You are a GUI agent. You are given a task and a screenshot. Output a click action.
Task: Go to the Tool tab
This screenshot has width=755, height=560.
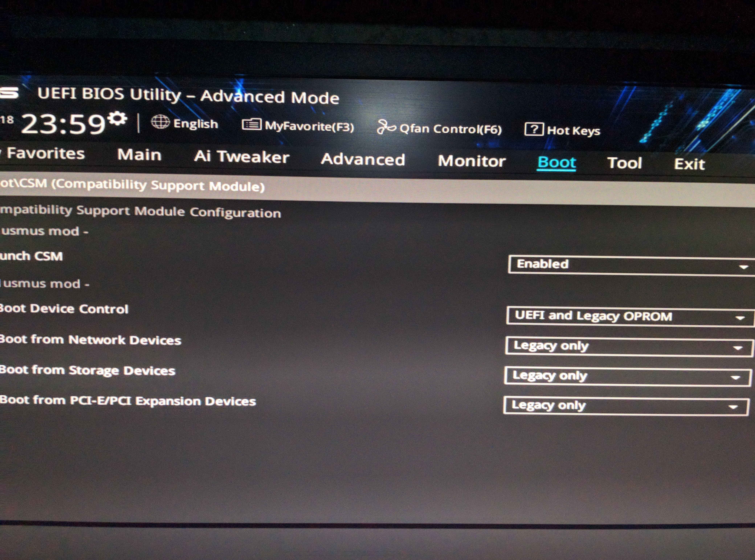point(625,163)
